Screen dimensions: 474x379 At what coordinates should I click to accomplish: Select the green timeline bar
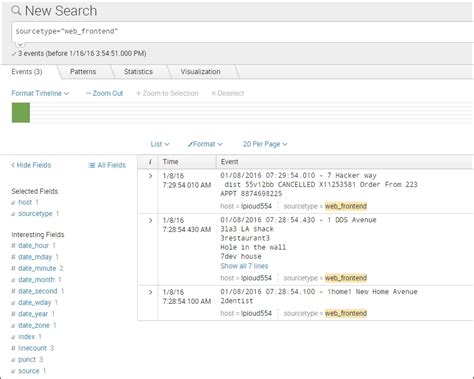click(x=21, y=113)
